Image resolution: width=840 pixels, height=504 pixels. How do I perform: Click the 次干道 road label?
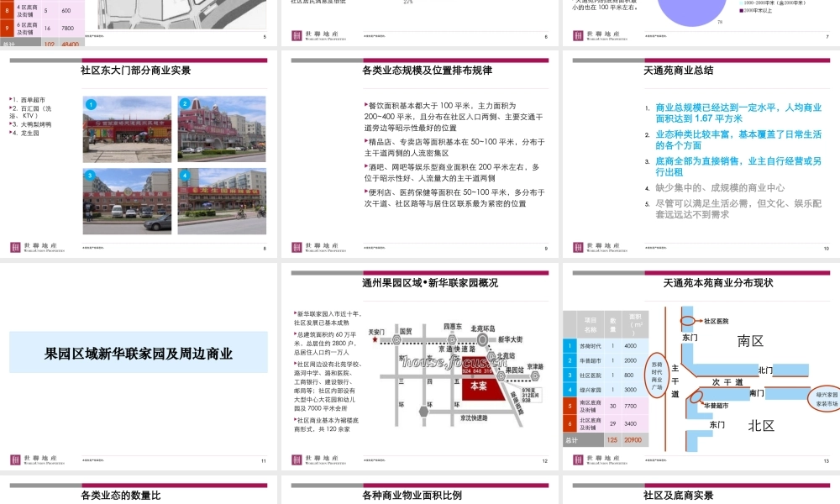click(x=727, y=382)
